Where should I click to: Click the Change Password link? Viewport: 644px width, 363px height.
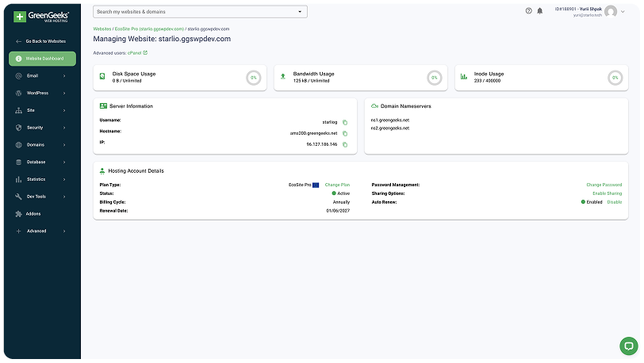tap(604, 185)
